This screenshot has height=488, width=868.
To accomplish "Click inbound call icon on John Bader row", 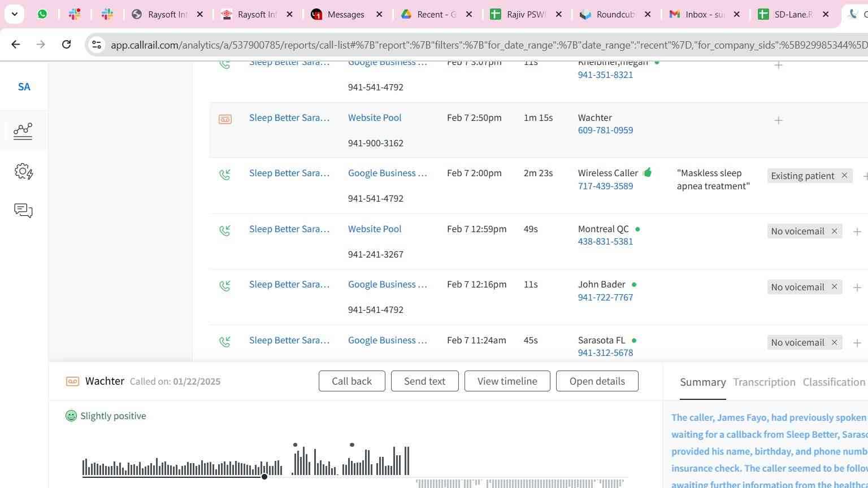I will click(225, 286).
